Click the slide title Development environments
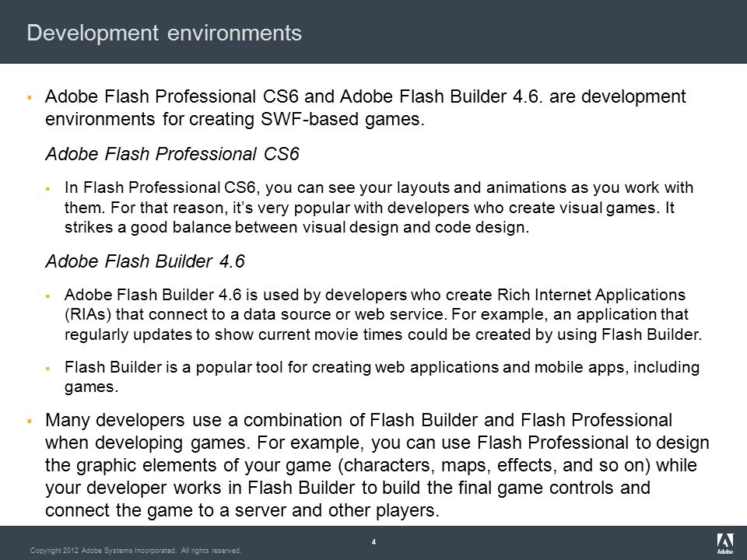 click(x=164, y=33)
